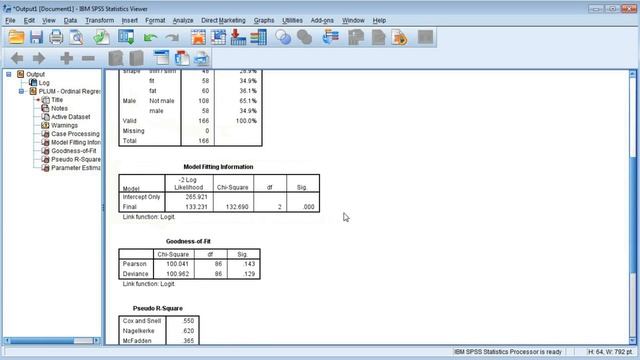Viewport: 640px width, 360px height.
Task: Open the Utilities menu
Action: (292, 20)
